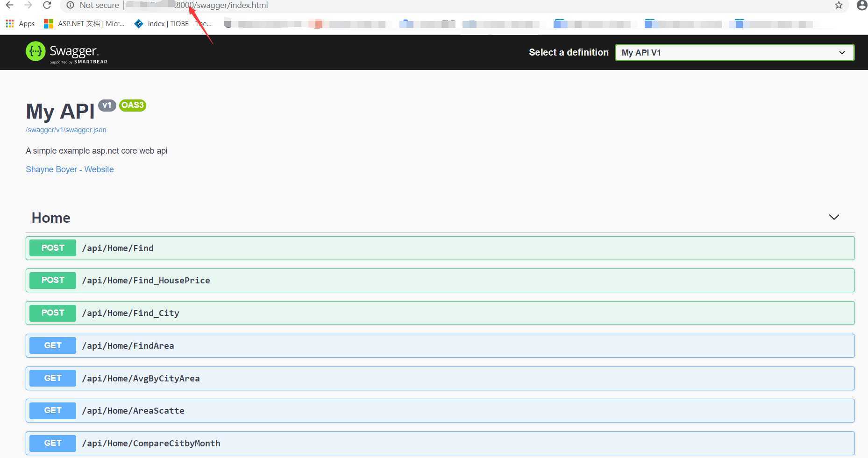Expand POST /api/Home/Find_HousePrice operation
The width and height of the screenshot is (868, 458).
tap(440, 280)
